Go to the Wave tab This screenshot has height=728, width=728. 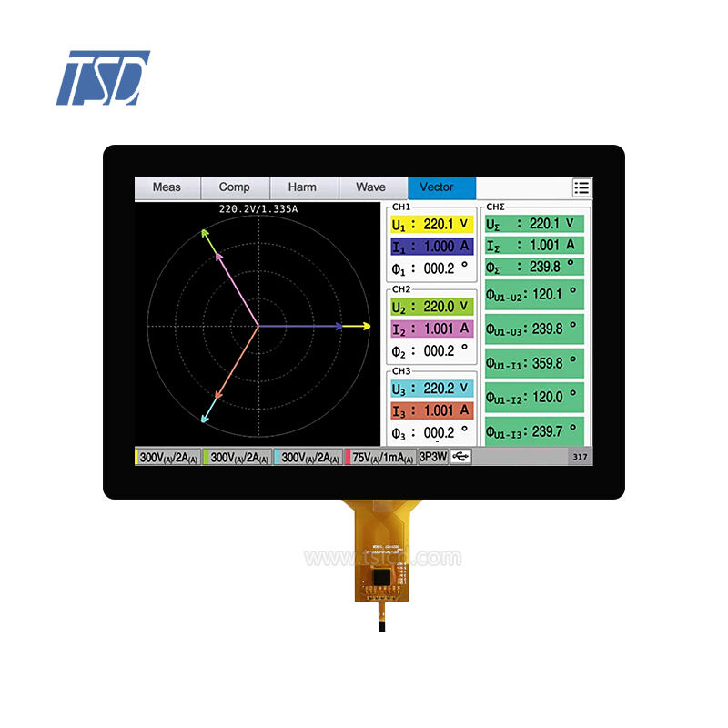[x=370, y=187]
